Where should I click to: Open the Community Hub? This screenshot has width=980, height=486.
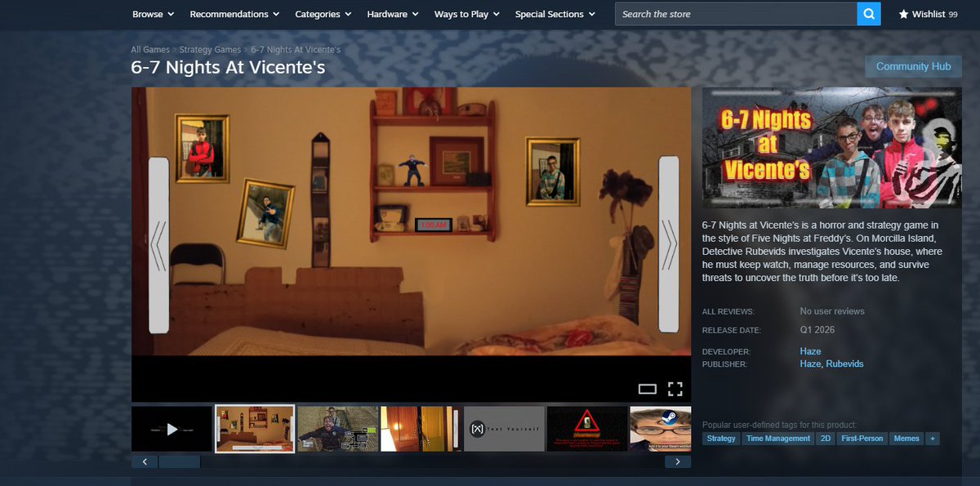[913, 66]
